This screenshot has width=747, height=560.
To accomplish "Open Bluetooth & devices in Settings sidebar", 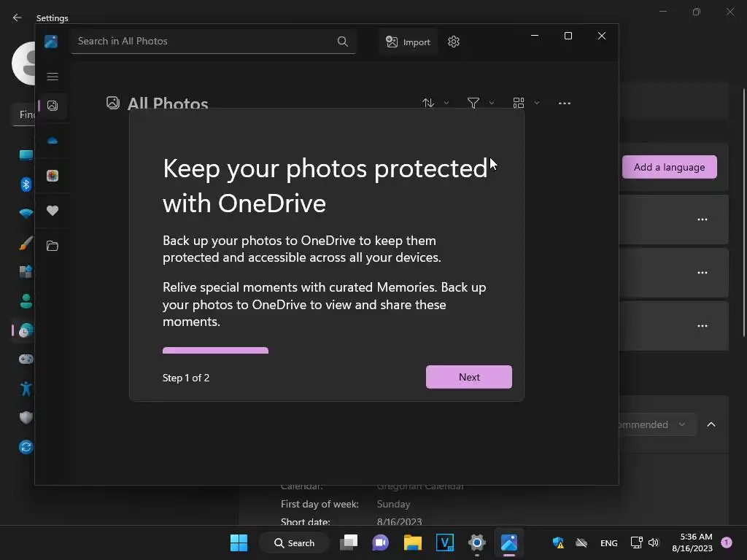I will point(26,184).
